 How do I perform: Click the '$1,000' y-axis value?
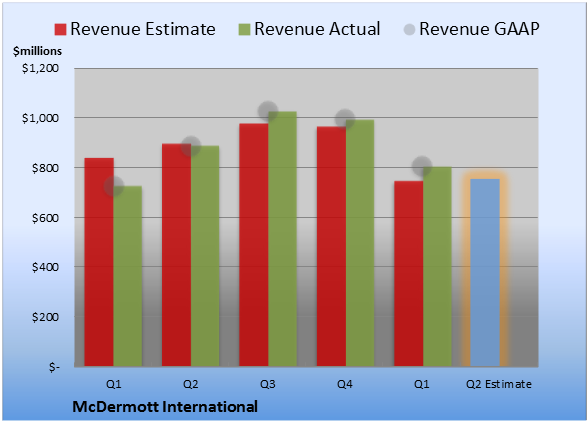(x=40, y=118)
